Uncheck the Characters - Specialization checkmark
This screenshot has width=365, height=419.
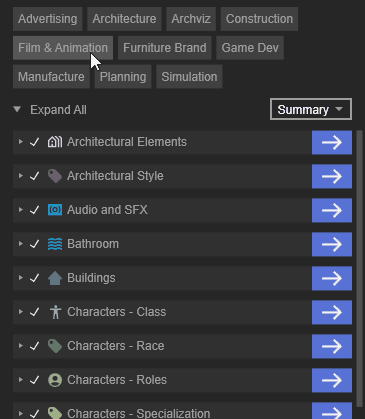click(35, 414)
